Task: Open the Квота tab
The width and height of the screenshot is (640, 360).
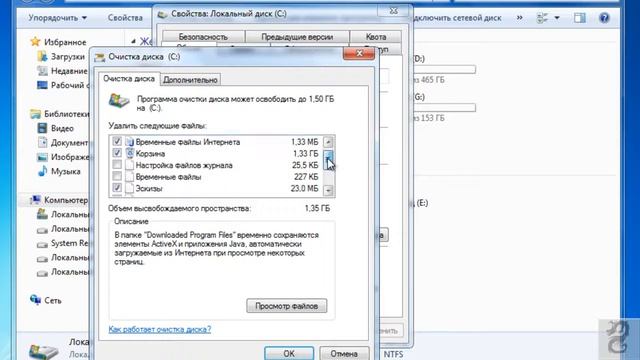Action: (376, 37)
